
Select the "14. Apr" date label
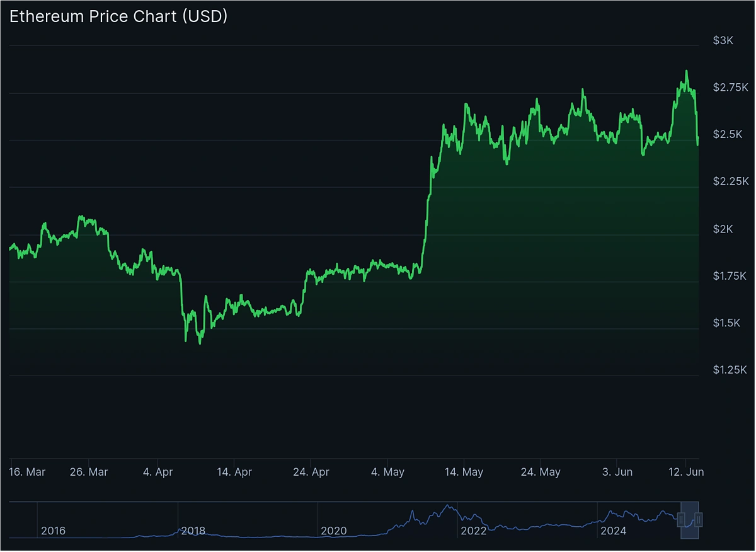coord(234,472)
